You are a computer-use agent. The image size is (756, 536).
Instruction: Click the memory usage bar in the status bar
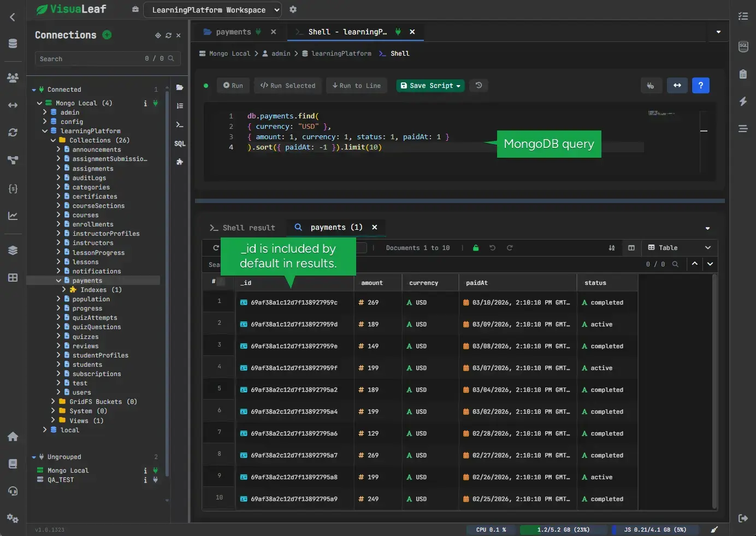point(564,529)
